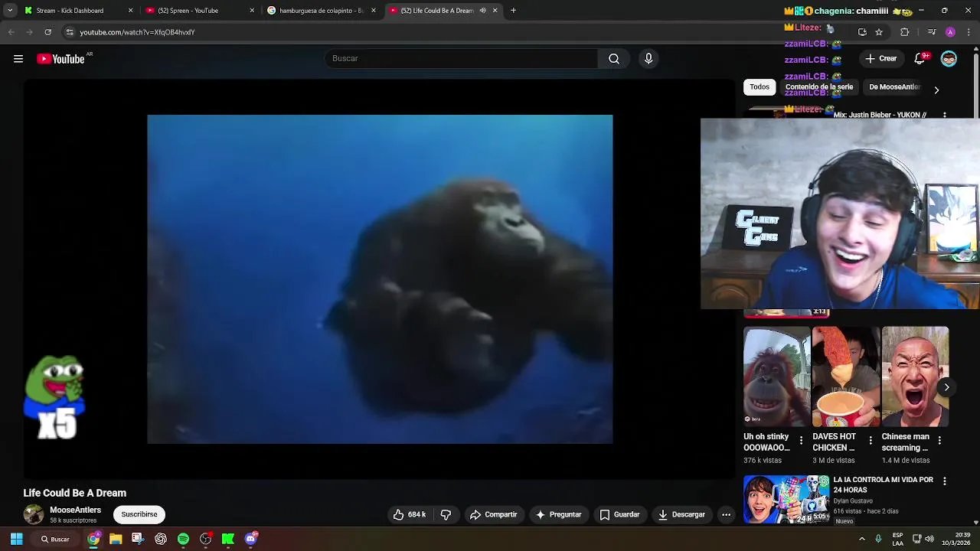
Task: Click the YouTube Buscar search field
Action: click(461, 59)
